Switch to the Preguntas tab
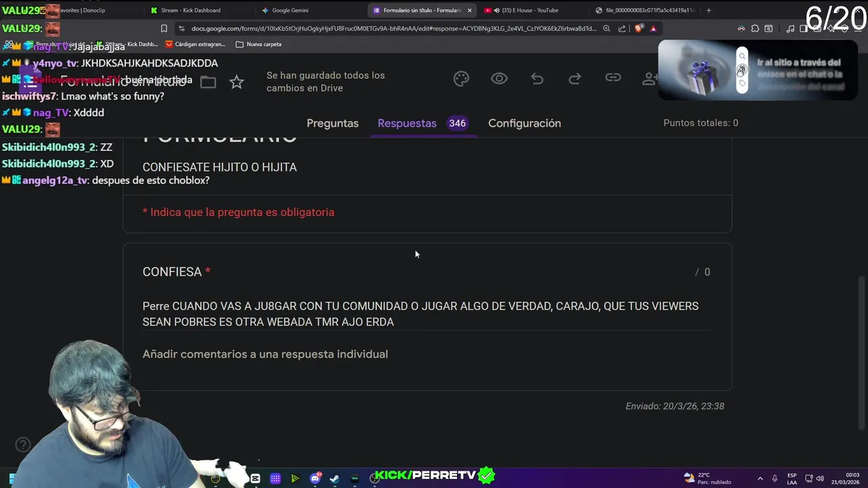 point(332,123)
